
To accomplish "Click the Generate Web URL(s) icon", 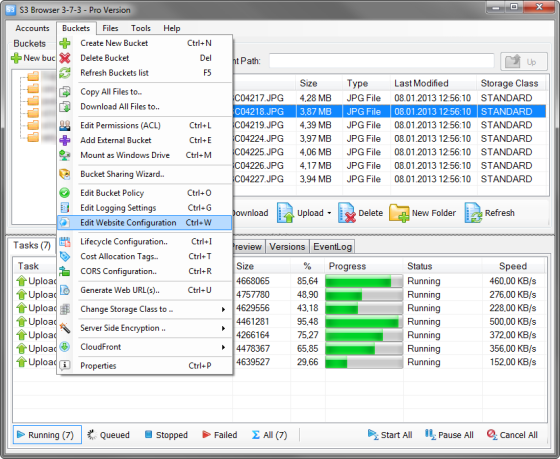I will point(65,290).
